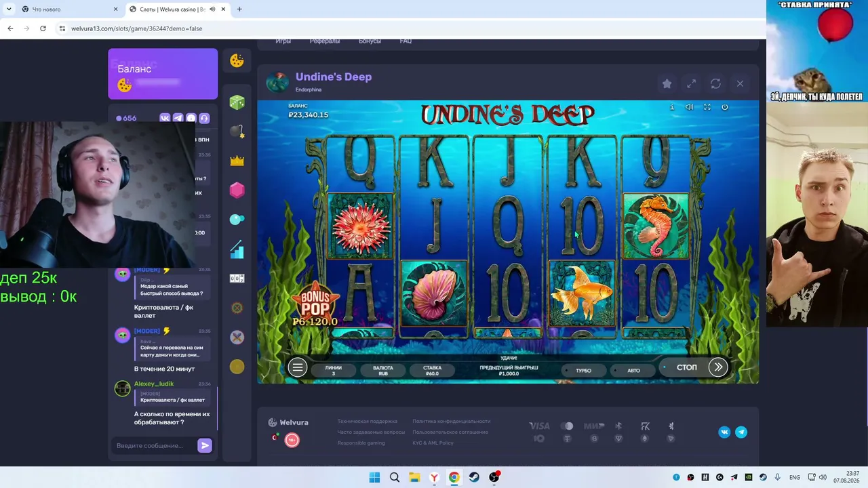Image resolution: width=868 pixels, height=488 pixels.
Task: Open the Валюта RUB currency selector
Action: [x=383, y=371]
